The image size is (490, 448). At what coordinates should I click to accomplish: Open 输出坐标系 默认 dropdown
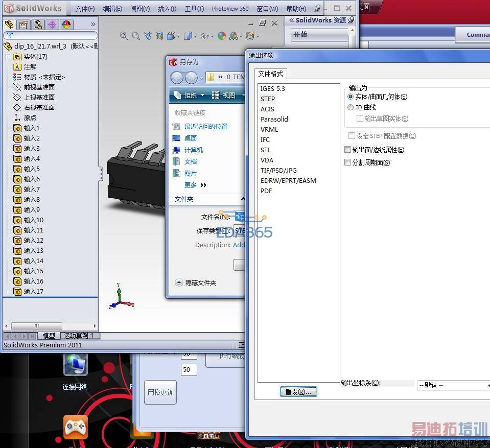click(454, 385)
